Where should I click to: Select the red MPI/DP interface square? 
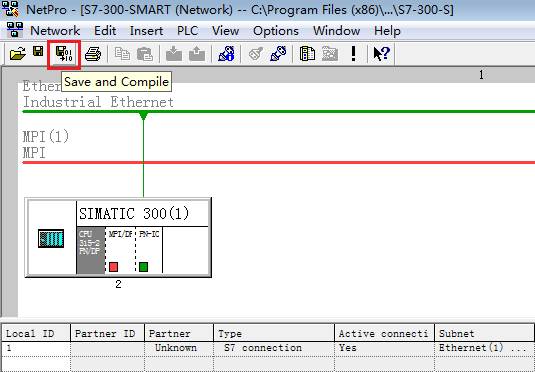[x=114, y=267]
